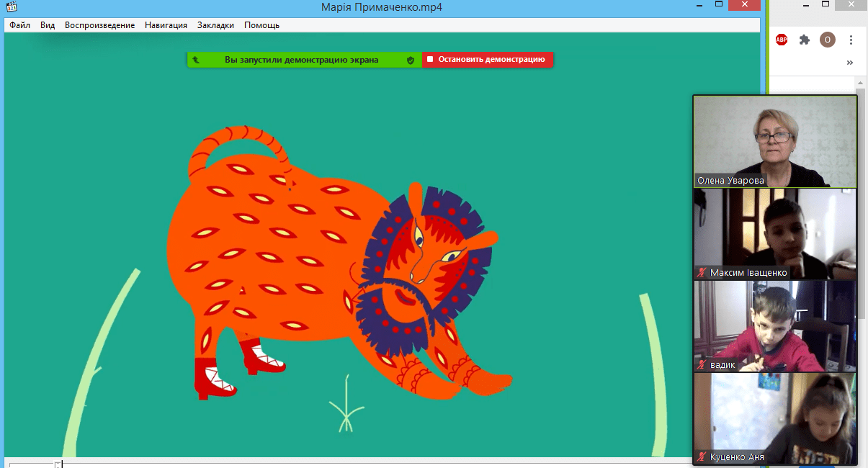Select Максим Іващенко video thumbnail

[775, 234]
